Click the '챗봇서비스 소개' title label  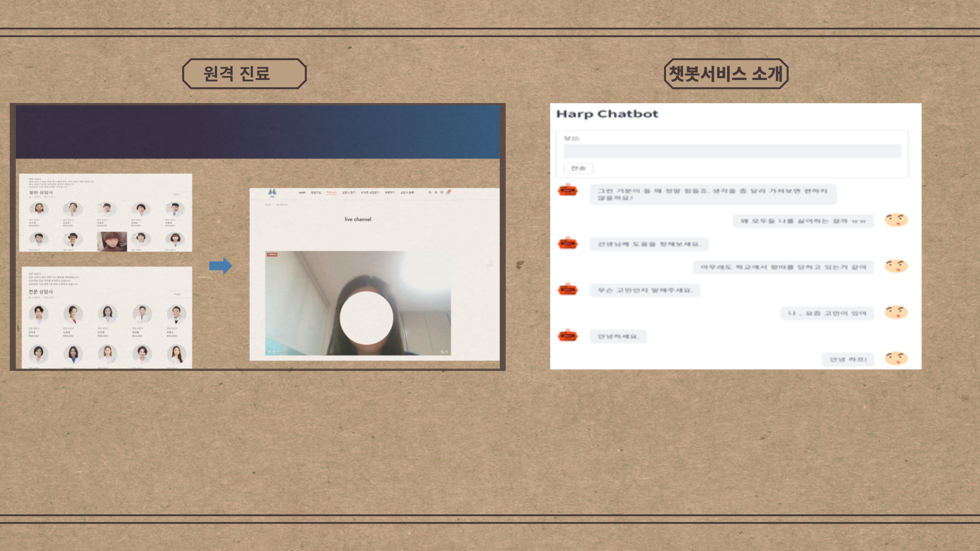(726, 73)
